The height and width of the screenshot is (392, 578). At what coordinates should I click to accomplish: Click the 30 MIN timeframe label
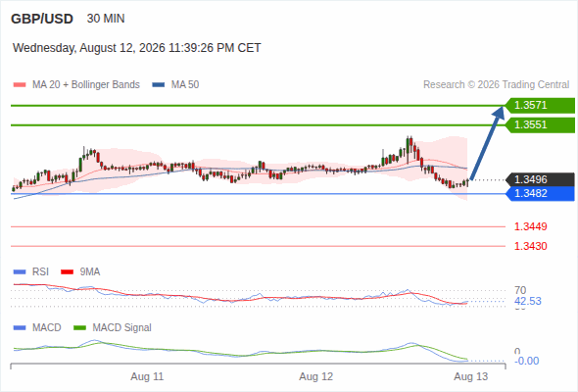[106, 19]
